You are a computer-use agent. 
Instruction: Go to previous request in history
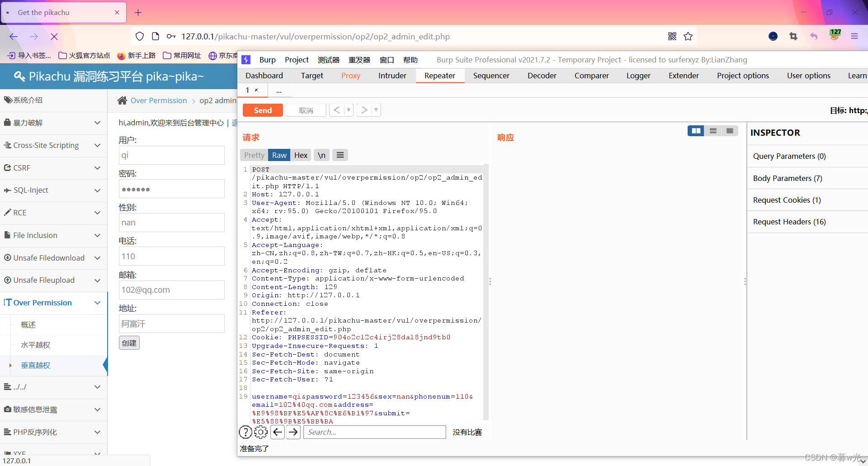coord(337,110)
